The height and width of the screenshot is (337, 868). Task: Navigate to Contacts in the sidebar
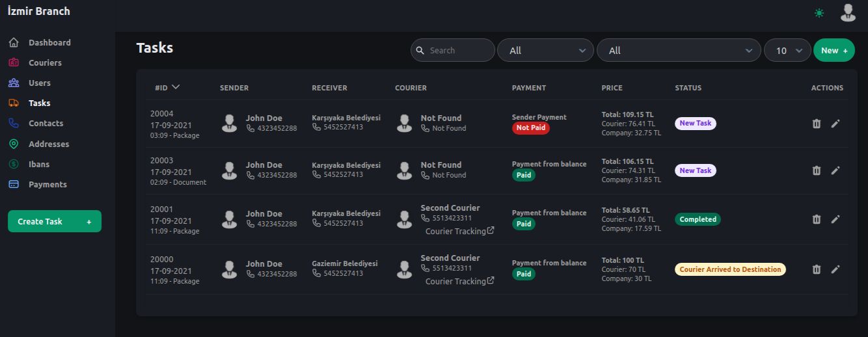click(x=46, y=124)
